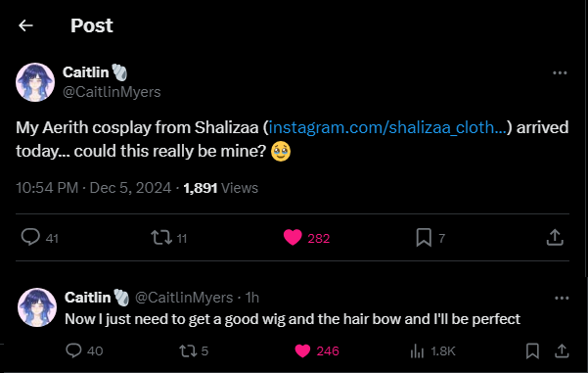This screenshot has height=373, width=588.
Task: Open more options on the main post
Action: pos(560,72)
